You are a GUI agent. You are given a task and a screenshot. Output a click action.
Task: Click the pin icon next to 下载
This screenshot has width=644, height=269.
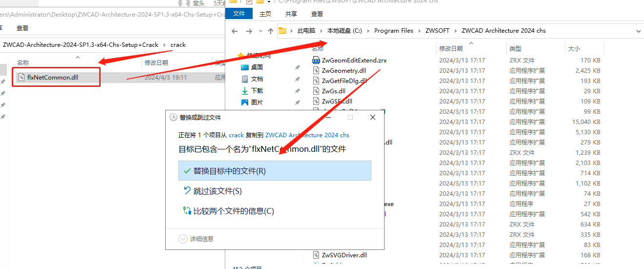pyautogui.click(x=297, y=91)
